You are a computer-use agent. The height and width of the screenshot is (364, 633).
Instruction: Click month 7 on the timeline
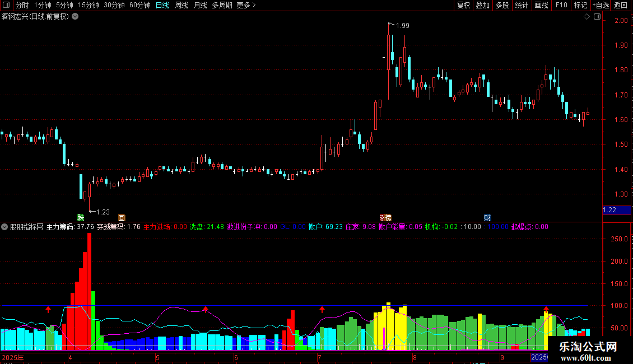click(319, 357)
